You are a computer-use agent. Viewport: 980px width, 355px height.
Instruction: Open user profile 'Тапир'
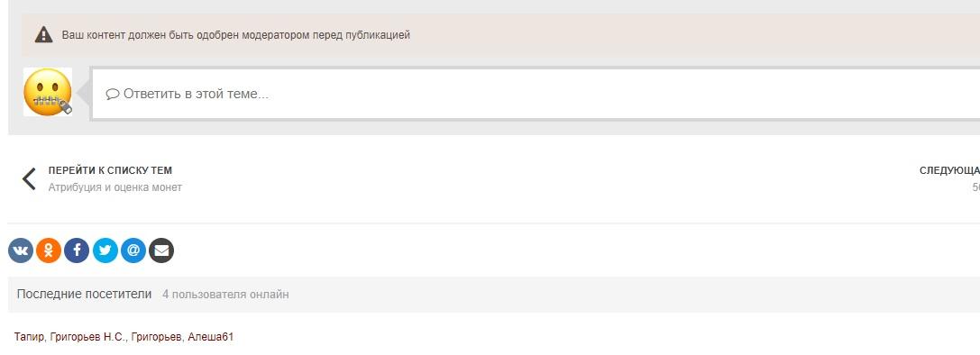(x=28, y=337)
